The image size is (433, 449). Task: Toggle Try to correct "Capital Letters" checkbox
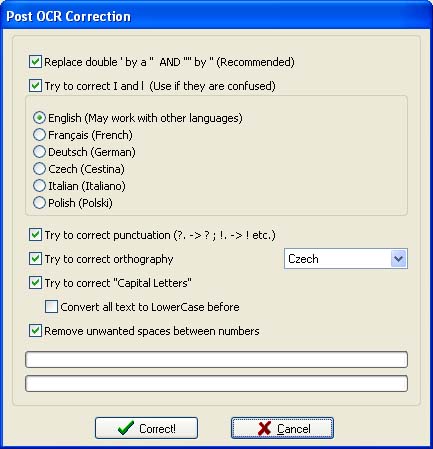[x=35, y=283]
